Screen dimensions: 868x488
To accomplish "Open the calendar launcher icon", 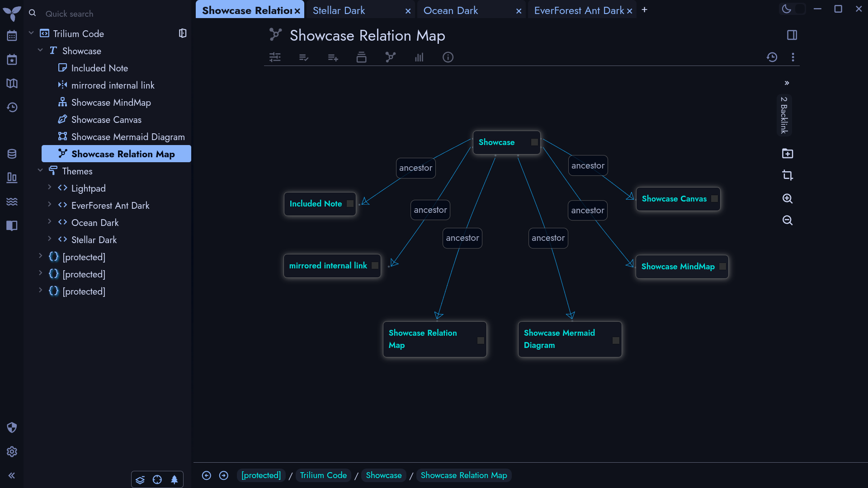I will click(x=12, y=36).
